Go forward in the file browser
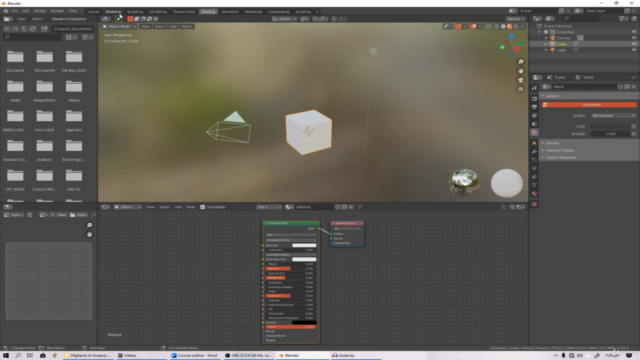The image size is (640, 360). click(15, 29)
